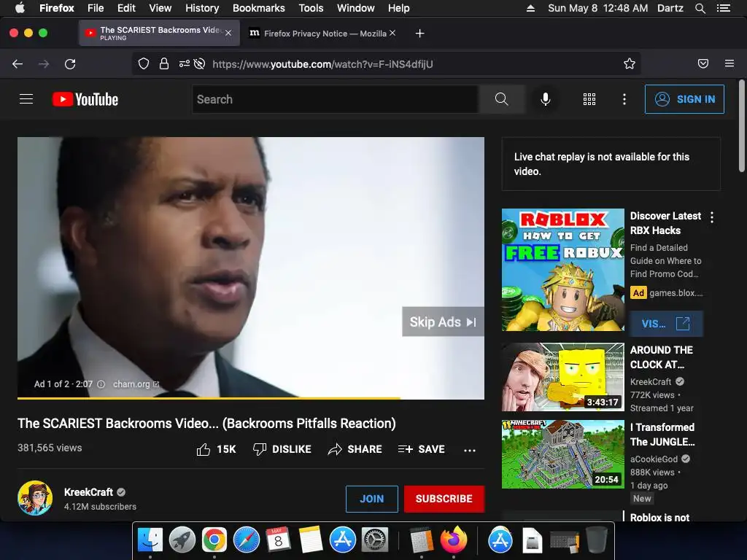Screen dimensions: 747x560
Task: Subscribe to KreekCraft channel
Action: [444, 499]
